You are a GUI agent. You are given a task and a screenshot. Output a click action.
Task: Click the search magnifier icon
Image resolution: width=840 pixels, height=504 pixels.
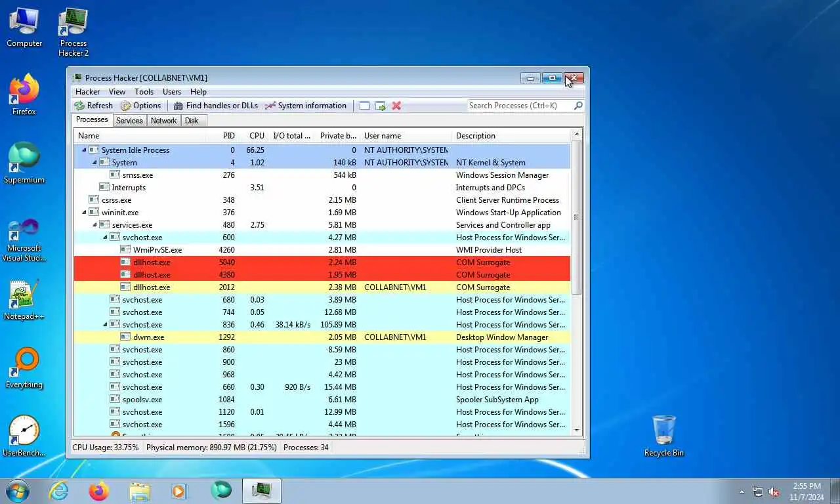[x=578, y=106]
